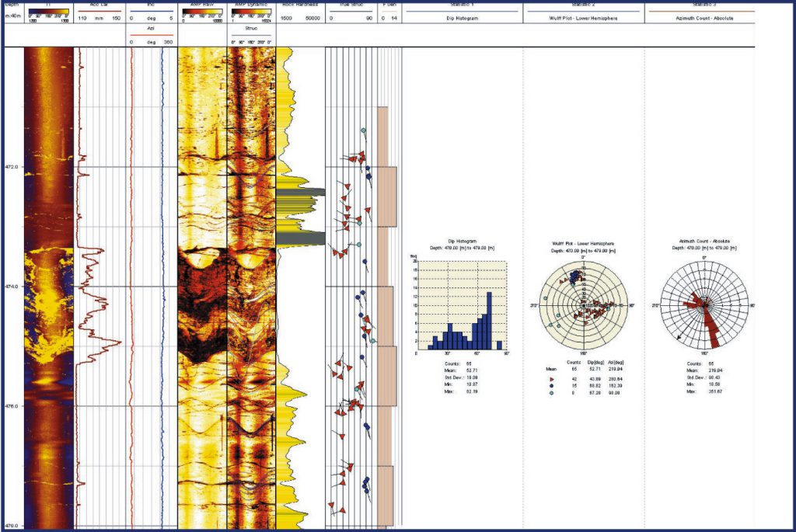
Task: Click the Wulff Plot chart title
Action: (583, 243)
